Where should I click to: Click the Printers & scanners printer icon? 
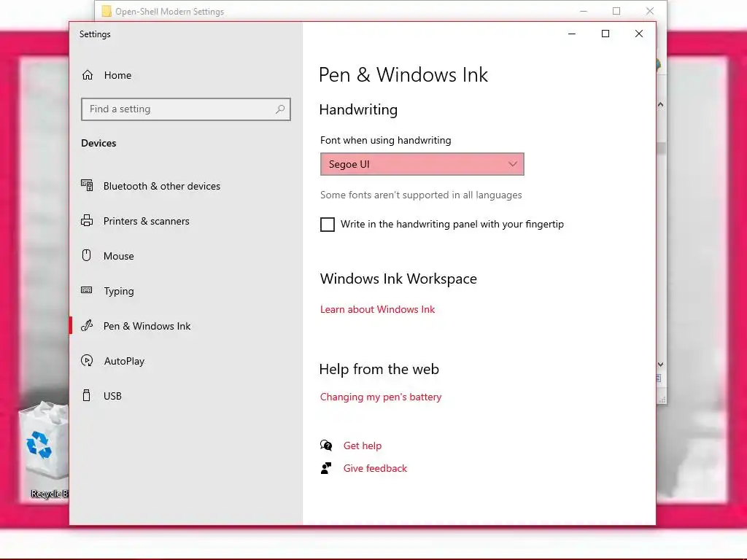point(87,220)
